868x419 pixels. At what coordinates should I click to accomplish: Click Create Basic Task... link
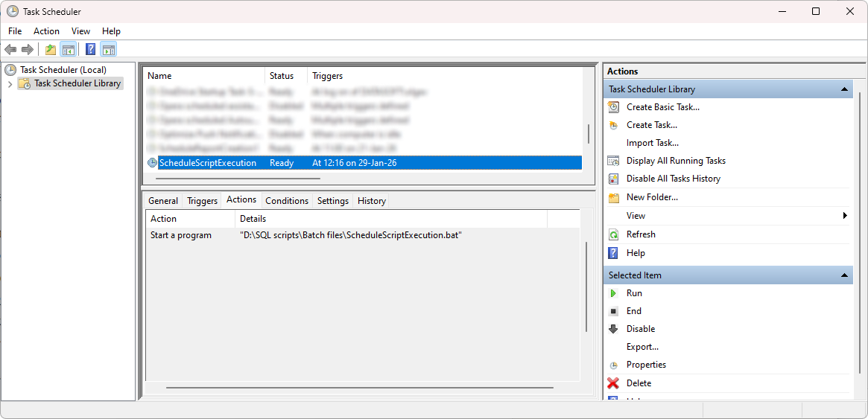pos(663,107)
